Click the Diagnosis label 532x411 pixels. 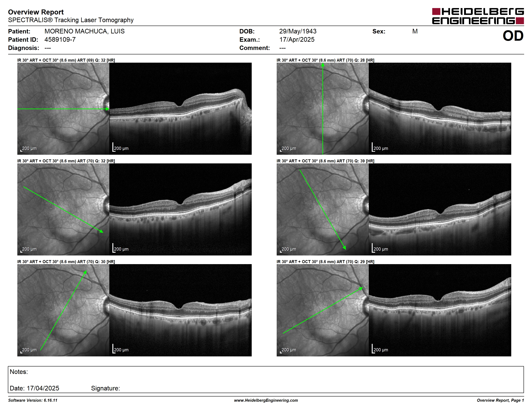(23, 48)
